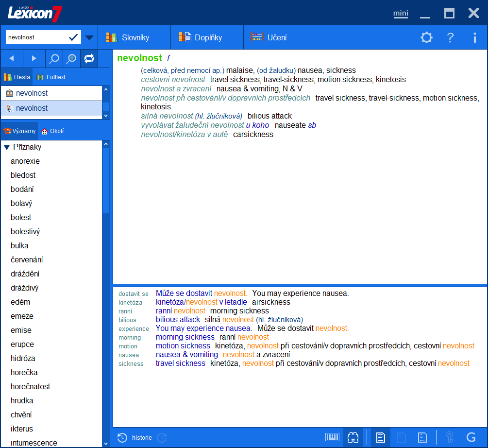The image size is (488, 448).
Task: Click the greyed history forward icon
Action: pos(162,438)
